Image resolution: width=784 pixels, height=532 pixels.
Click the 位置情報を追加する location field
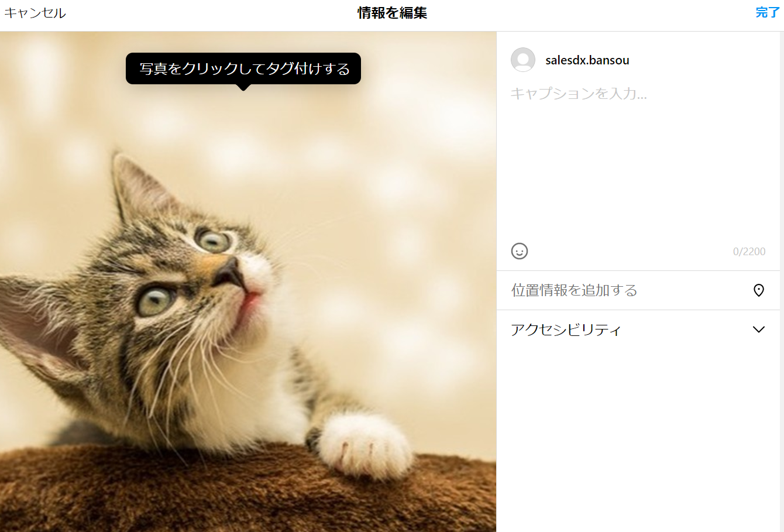(638, 290)
